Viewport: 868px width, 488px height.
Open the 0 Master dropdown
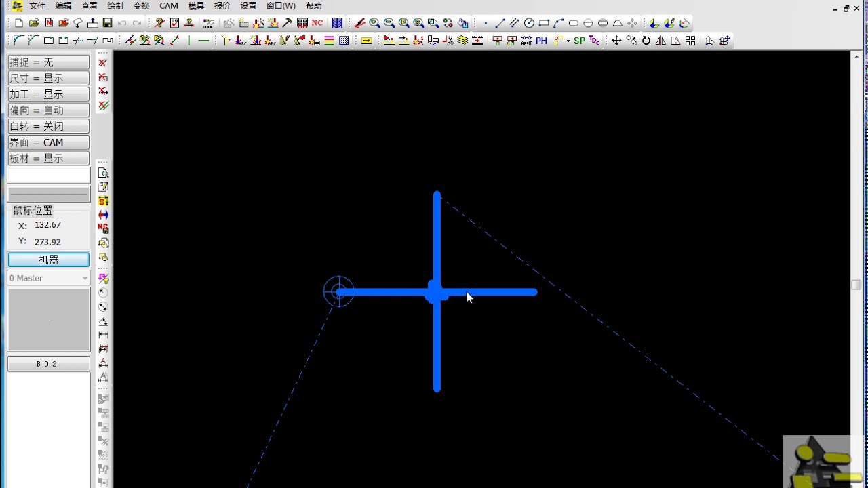tap(49, 278)
